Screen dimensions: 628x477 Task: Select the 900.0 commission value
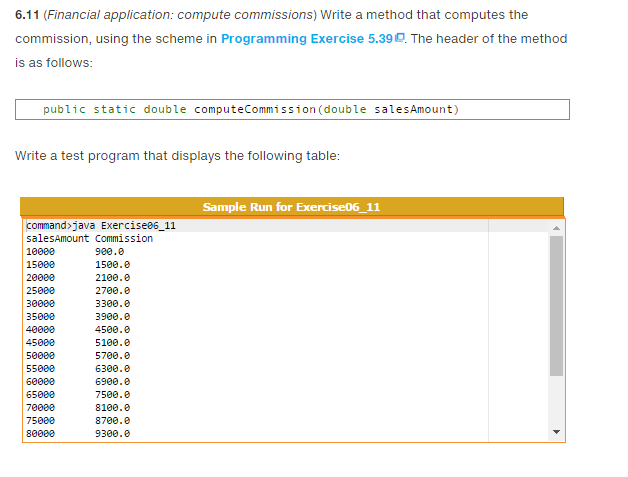109,252
